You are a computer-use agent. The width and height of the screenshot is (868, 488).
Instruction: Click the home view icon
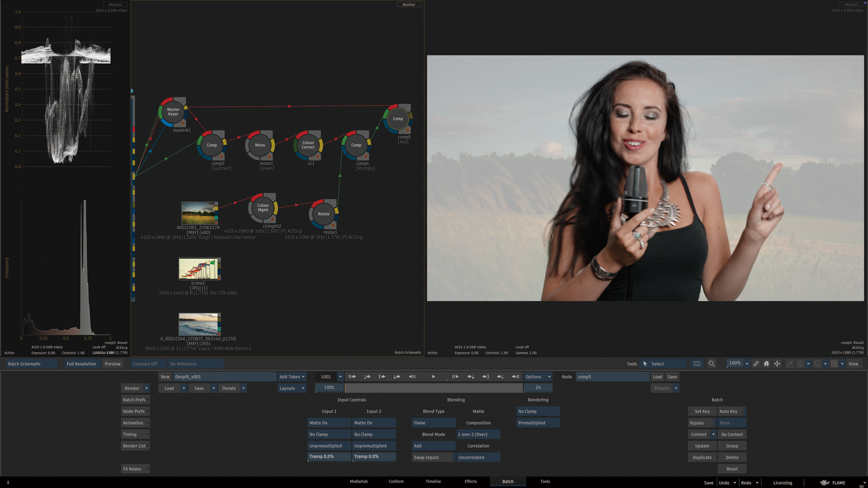[x=766, y=364]
